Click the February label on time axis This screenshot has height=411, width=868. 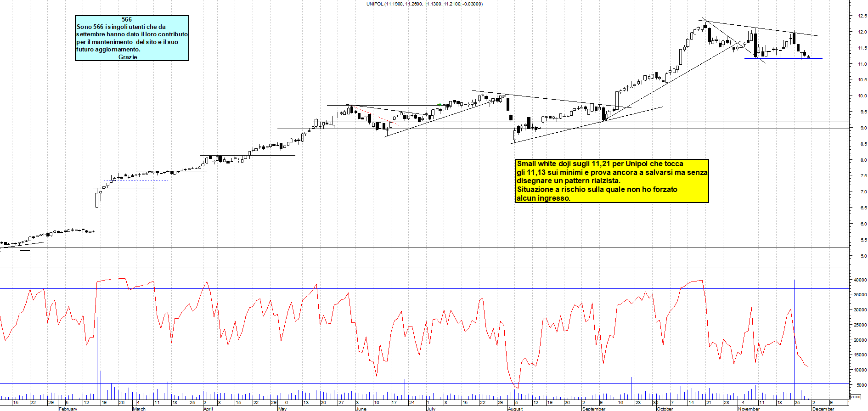point(68,409)
